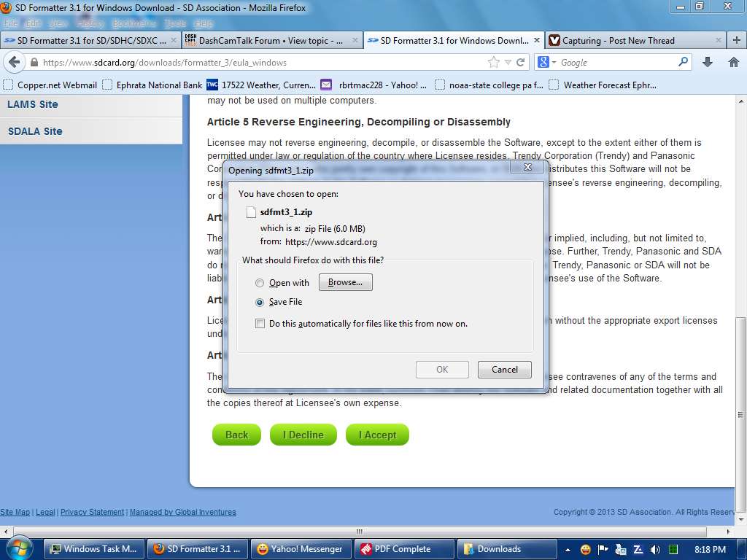This screenshot has width=747, height=560.
Task: Open the Action Center flag icon
Action: point(603,549)
